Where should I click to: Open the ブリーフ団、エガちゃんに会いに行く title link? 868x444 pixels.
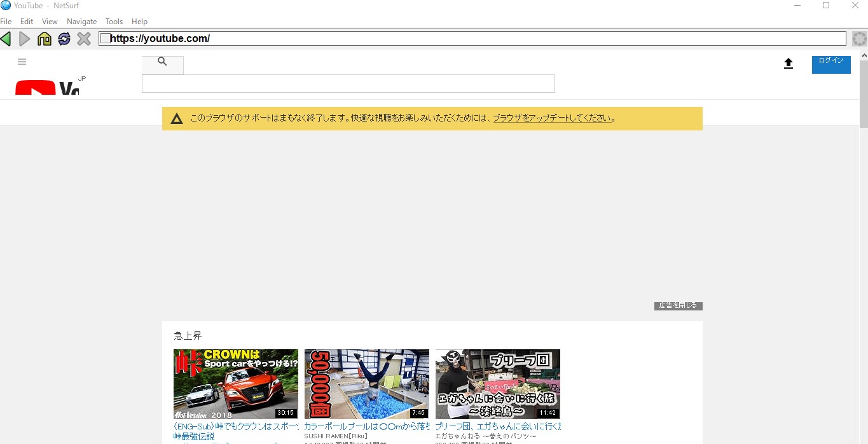coord(498,426)
